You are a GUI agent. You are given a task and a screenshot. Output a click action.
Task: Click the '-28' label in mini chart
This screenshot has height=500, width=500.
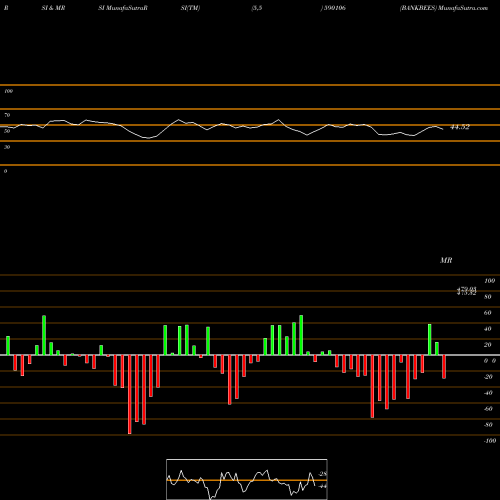[322, 474]
